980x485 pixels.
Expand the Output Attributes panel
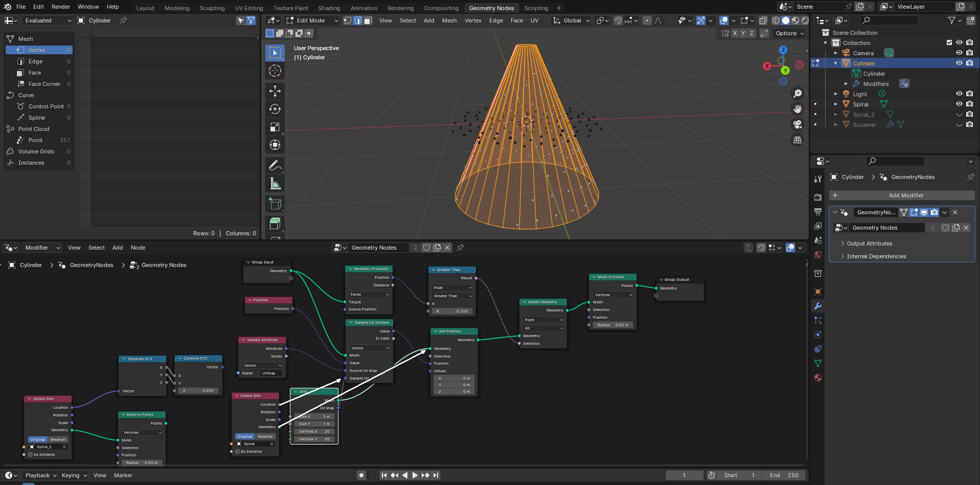click(x=869, y=244)
